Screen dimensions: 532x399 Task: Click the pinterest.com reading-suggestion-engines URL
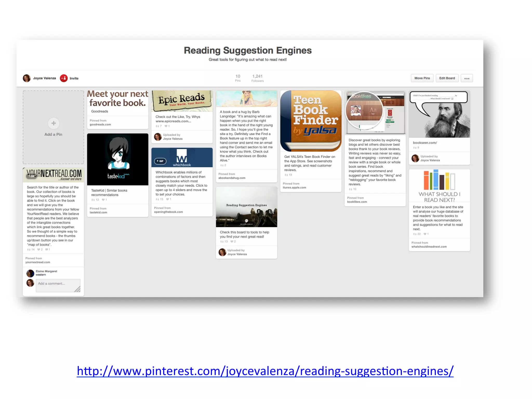pyautogui.click(x=265, y=371)
